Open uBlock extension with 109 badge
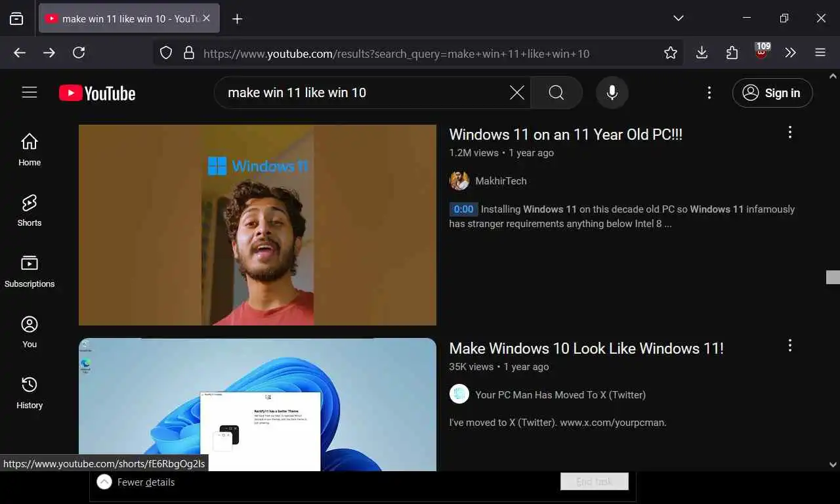This screenshot has height=504, width=840. [762, 52]
